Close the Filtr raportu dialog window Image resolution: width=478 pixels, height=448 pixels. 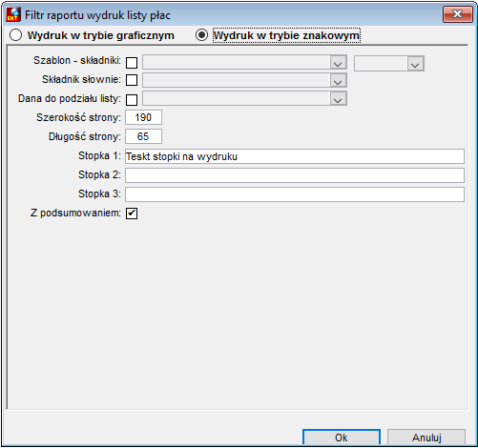[x=458, y=14]
